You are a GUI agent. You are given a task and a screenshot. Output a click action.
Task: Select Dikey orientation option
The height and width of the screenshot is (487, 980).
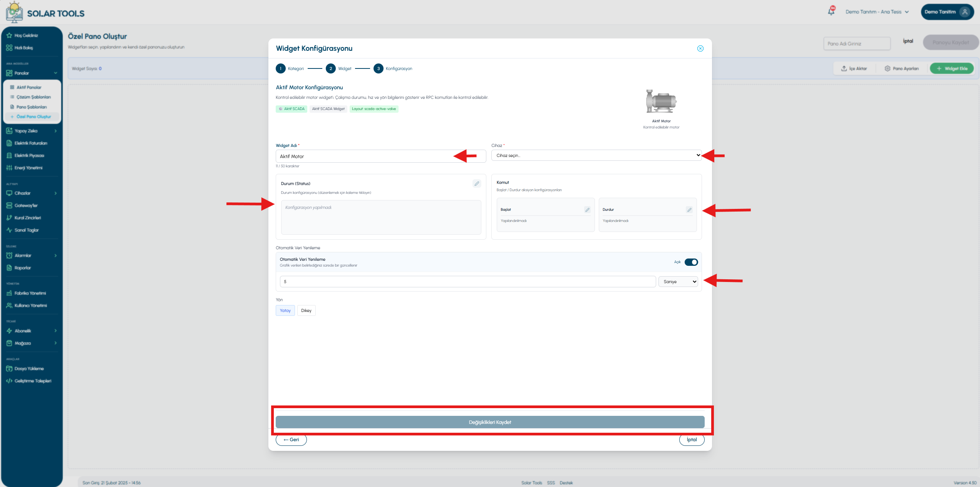[306, 310]
